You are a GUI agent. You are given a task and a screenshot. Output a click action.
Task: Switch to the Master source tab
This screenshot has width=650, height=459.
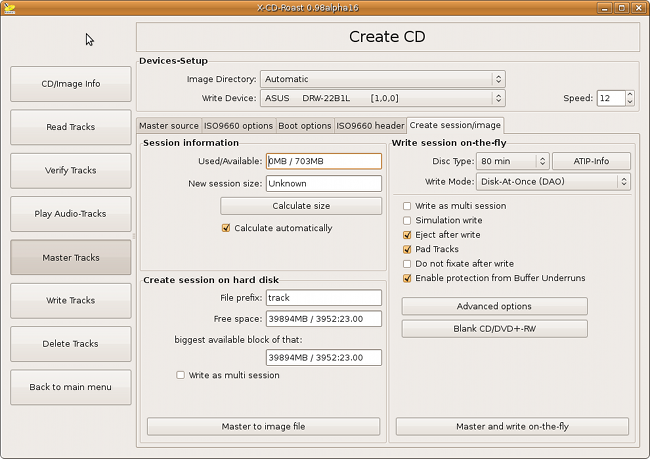pos(169,126)
